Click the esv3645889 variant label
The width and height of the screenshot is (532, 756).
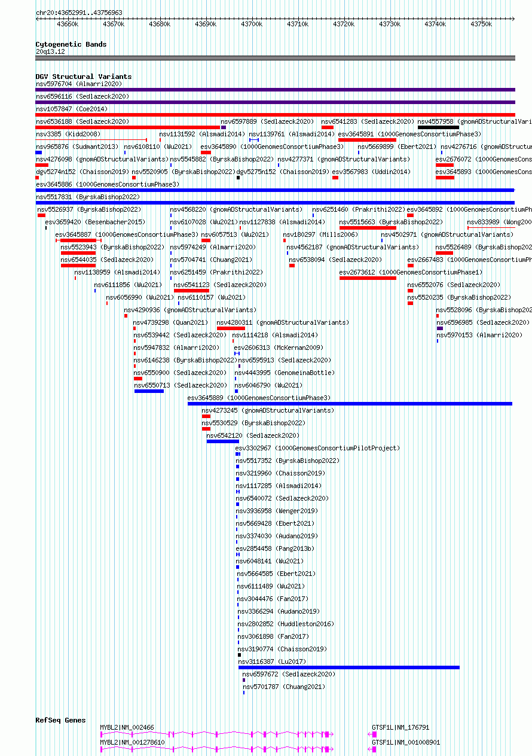[x=259, y=398]
